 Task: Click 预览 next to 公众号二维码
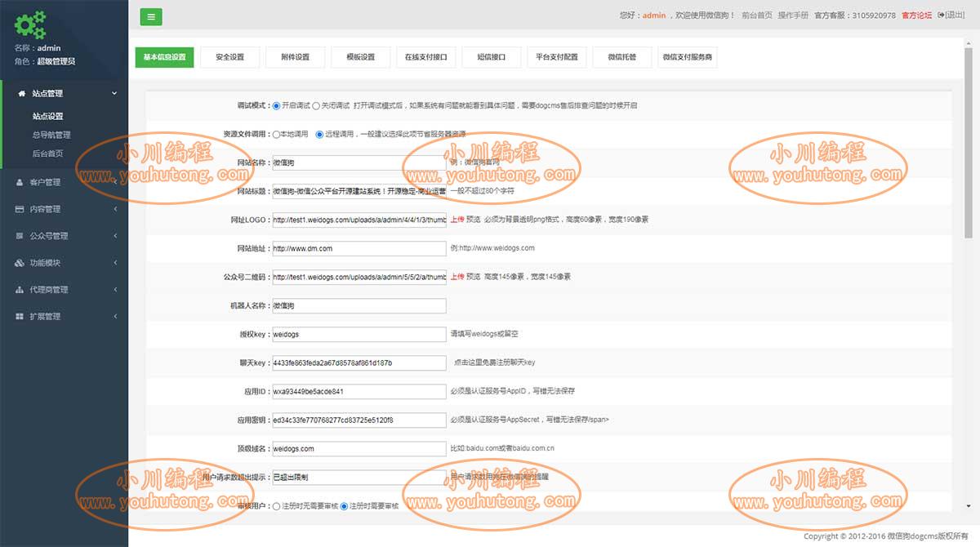(x=473, y=277)
